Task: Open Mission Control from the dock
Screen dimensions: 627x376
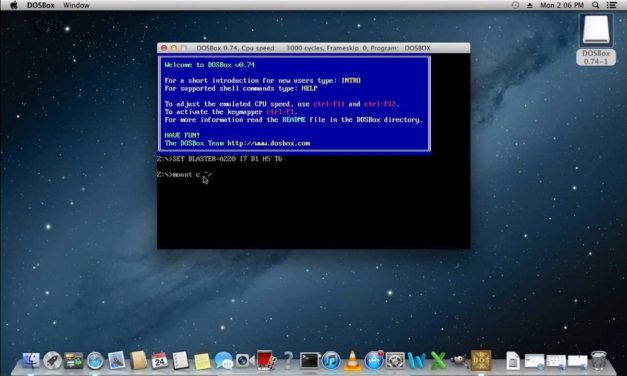Action: point(74,360)
